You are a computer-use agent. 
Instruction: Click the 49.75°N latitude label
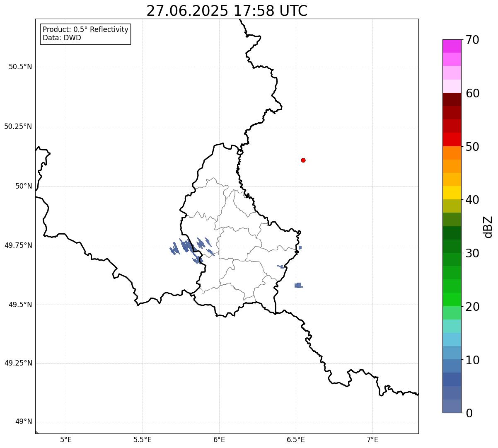tap(18, 245)
